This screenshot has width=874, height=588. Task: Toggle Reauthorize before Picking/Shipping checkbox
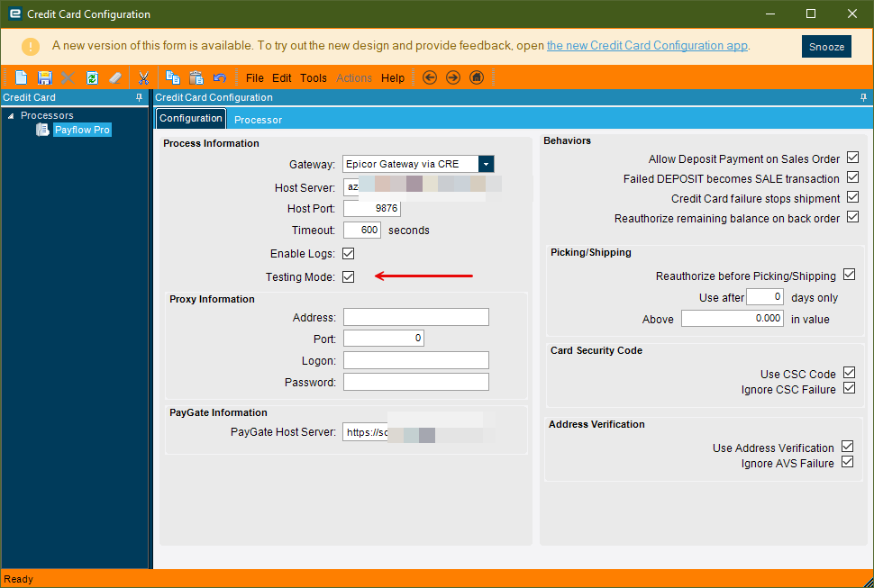[850, 275]
